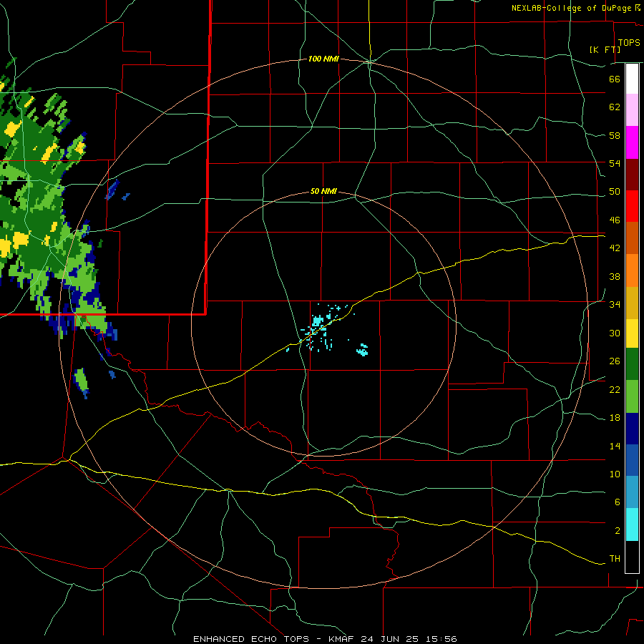Click the dark green 22-26 kft swatch
Viewport: 644px width, 644px height.
click(x=632, y=364)
